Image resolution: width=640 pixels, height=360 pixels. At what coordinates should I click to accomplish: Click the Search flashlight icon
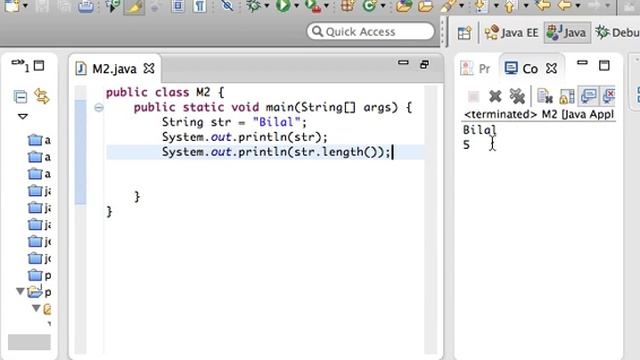(448, 6)
